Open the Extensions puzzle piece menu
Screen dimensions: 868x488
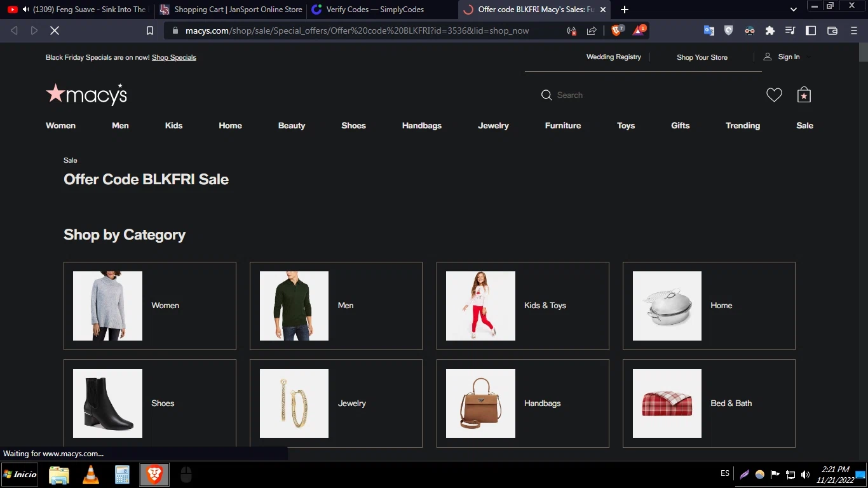(x=770, y=30)
